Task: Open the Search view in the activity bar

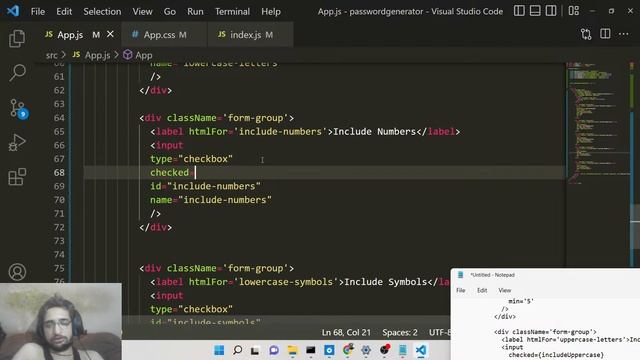Action: point(17,73)
